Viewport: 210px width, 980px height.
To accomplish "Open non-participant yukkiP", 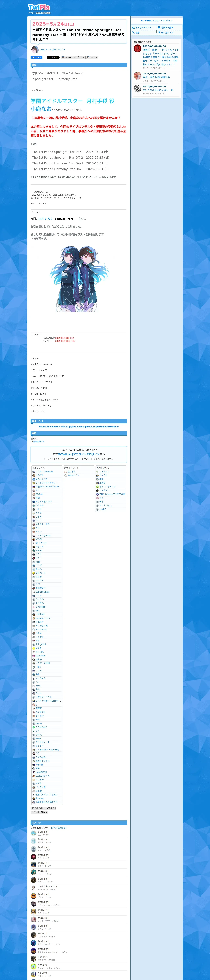I will tap(103, 509).
